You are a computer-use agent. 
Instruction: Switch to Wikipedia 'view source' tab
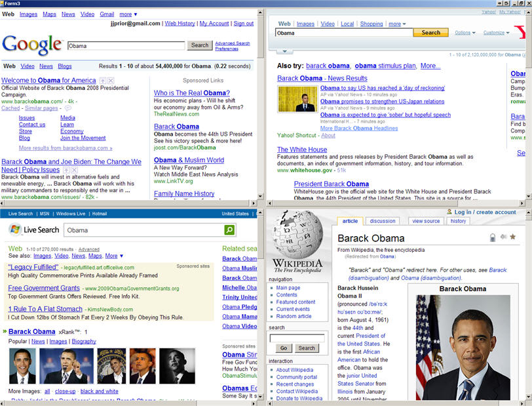click(426, 221)
